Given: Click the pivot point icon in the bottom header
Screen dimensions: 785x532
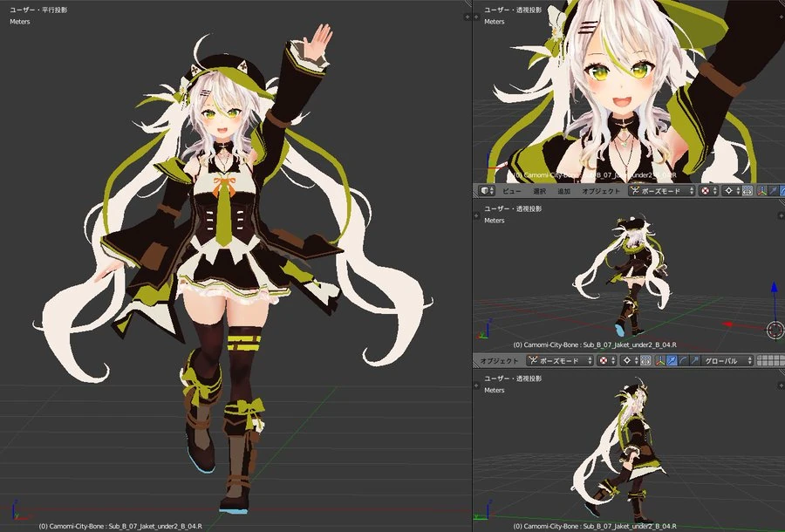Looking at the screenshot, I should [627, 360].
